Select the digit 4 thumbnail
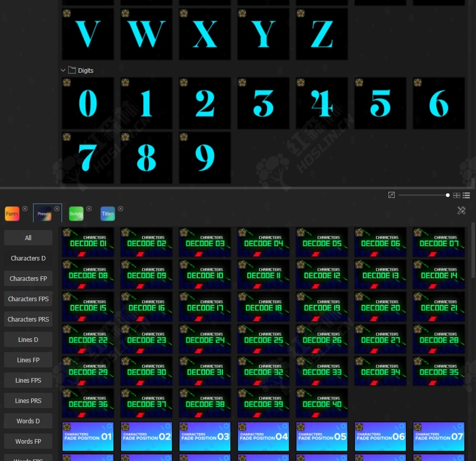Viewport: 476px width, 461px height. coord(322,103)
